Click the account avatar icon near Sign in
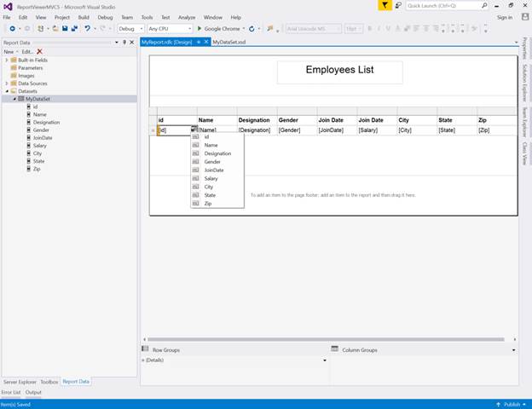Viewport: 532px width, 409px height. (525, 17)
